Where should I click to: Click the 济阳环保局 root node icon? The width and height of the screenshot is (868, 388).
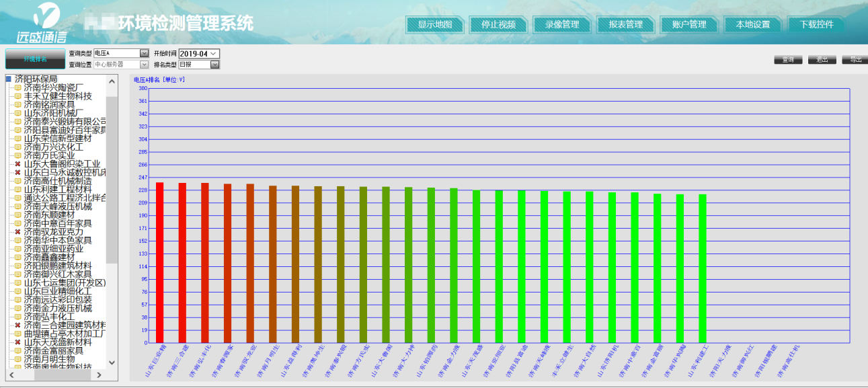pos(9,79)
